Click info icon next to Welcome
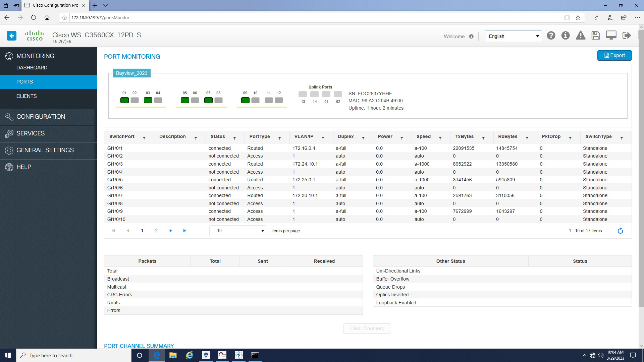The height and width of the screenshot is (362, 644). click(471, 37)
